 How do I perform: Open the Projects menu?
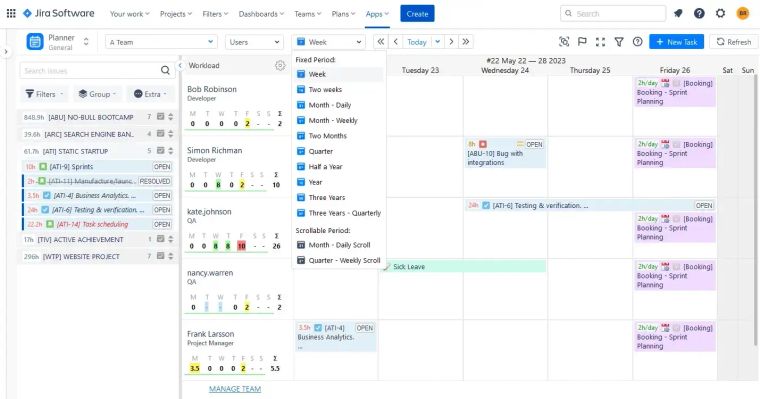tap(176, 14)
